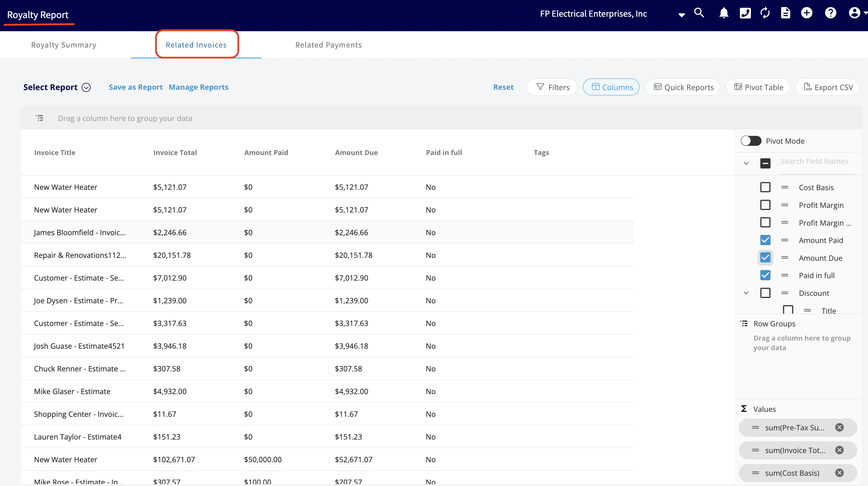Click the Values sigma icon
This screenshot has height=486, width=868.
[744, 409]
